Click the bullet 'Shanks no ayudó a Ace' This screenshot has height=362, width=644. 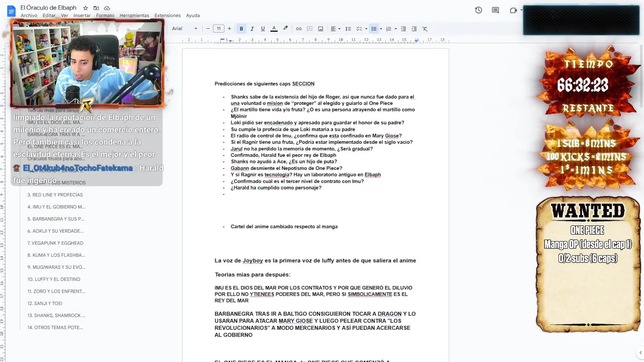click(x=284, y=161)
